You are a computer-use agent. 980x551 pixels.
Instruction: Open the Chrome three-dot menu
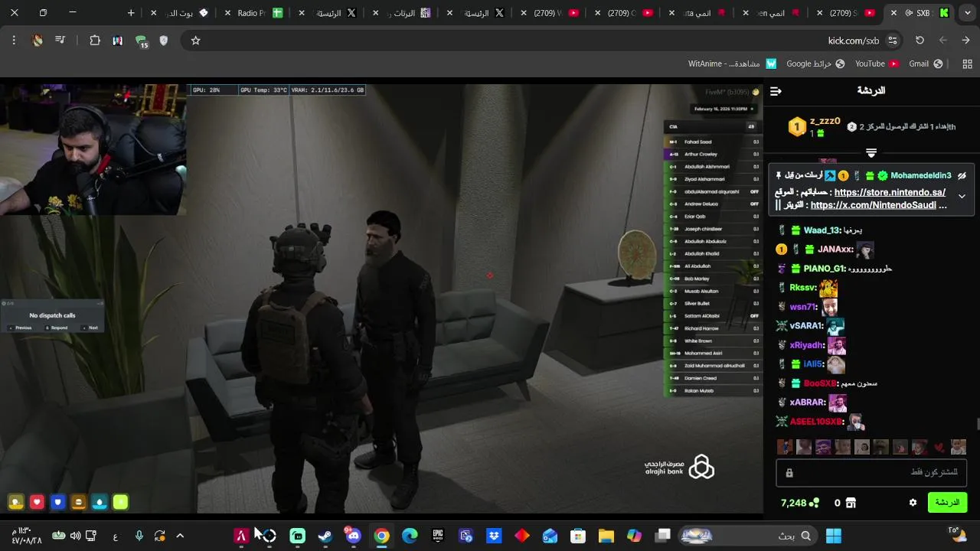pyautogui.click(x=14, y=41)
